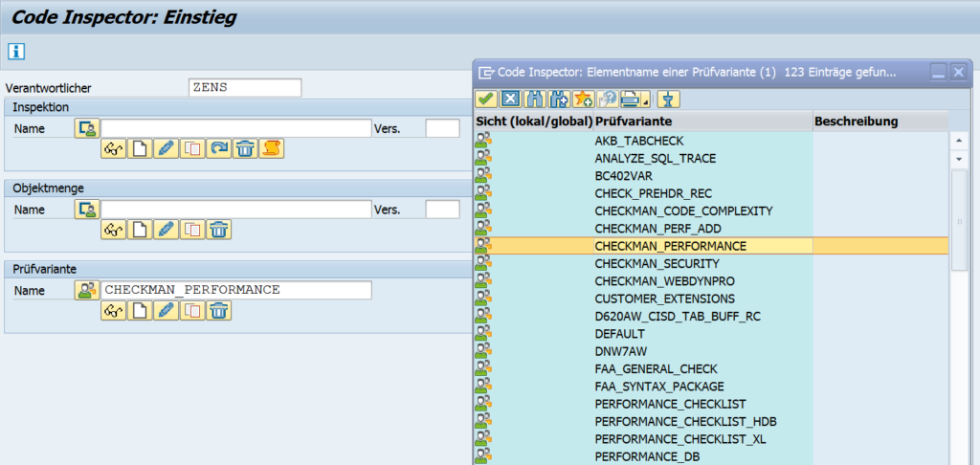Toggle local/global view for Prüfvariante name

coord(87,290)
